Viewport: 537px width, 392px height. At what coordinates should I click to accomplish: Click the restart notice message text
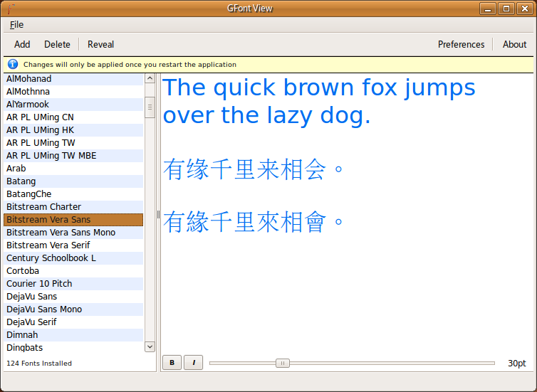pyautogui.click(x=130, y=64)
